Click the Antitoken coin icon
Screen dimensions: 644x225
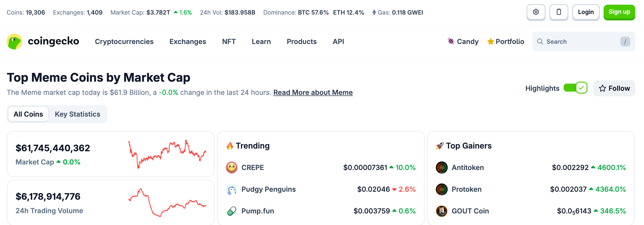point(442,168)
